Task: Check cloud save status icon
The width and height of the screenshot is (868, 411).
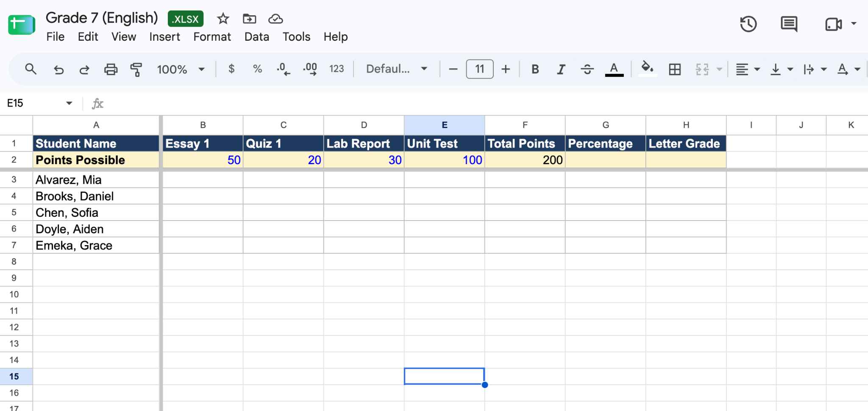Action: [x=275, y=19]
